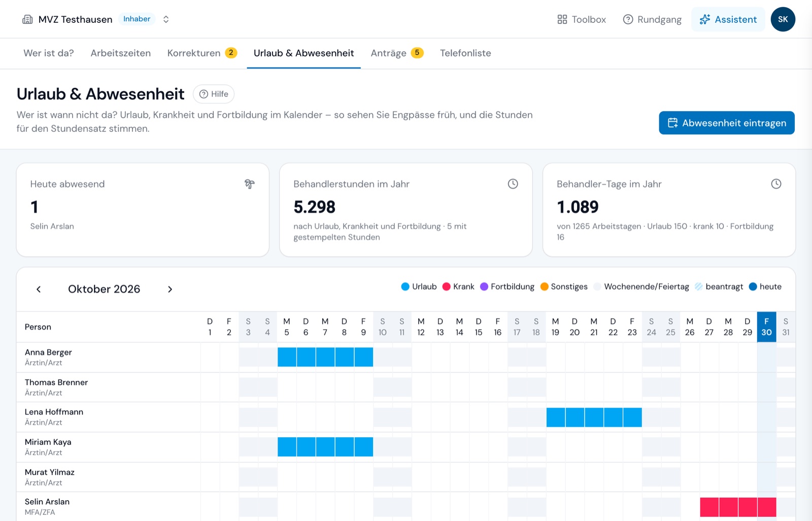
Task: Click the building icon beside MVZ Testhausen
Action: pos(27,19)
